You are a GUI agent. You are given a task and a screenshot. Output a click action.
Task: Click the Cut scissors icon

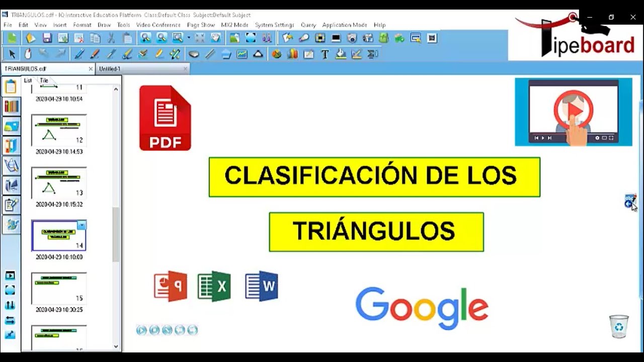[x=111, y=38]
